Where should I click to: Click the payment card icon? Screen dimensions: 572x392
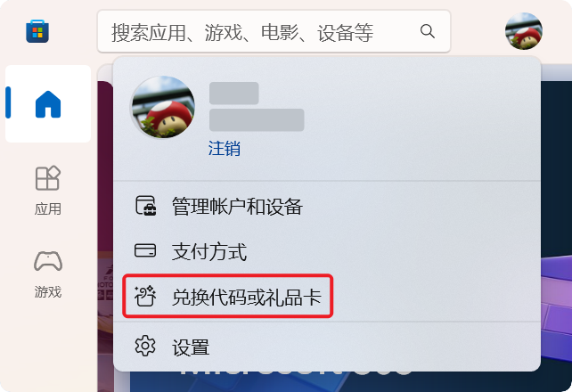[145, 251]
